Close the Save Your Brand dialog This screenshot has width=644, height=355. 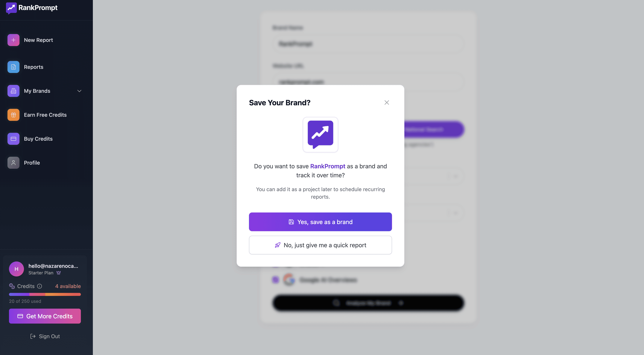click(387, 103)
